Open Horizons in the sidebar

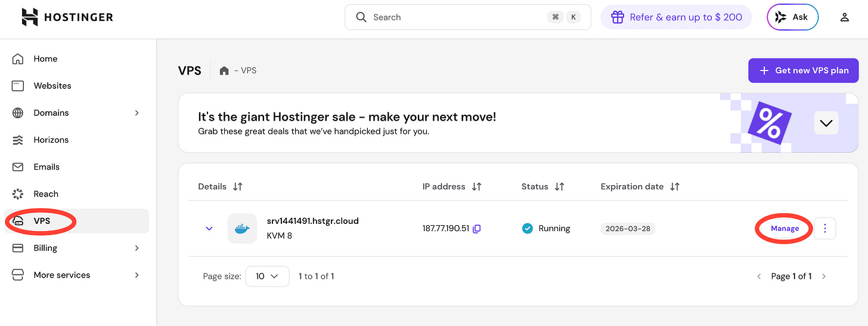coord(76,140)
